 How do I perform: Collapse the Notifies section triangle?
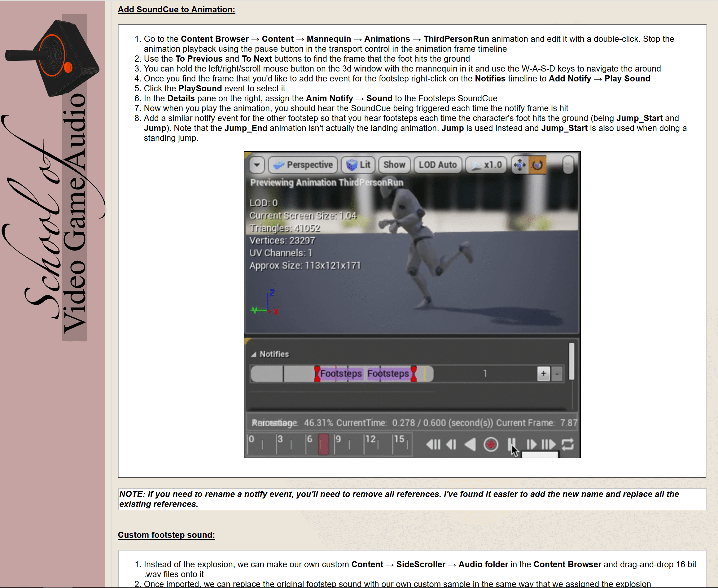click(253, 354)
